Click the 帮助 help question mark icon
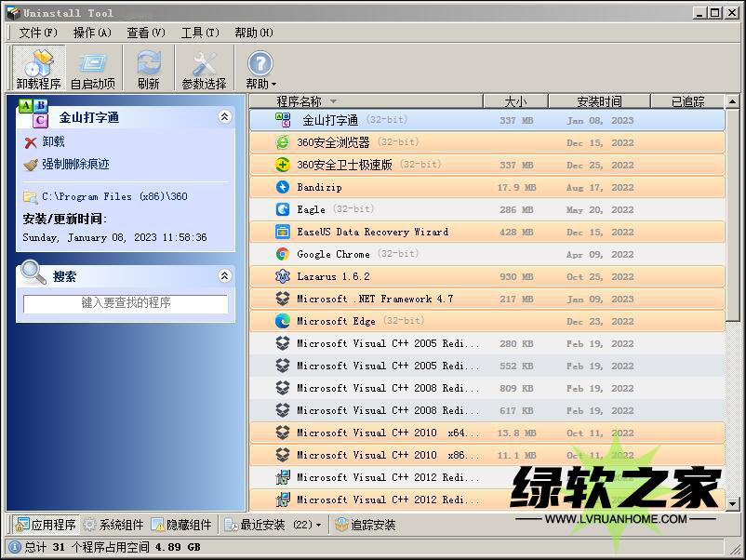Screen dimensions: 746x560 [x=260, y=65]
